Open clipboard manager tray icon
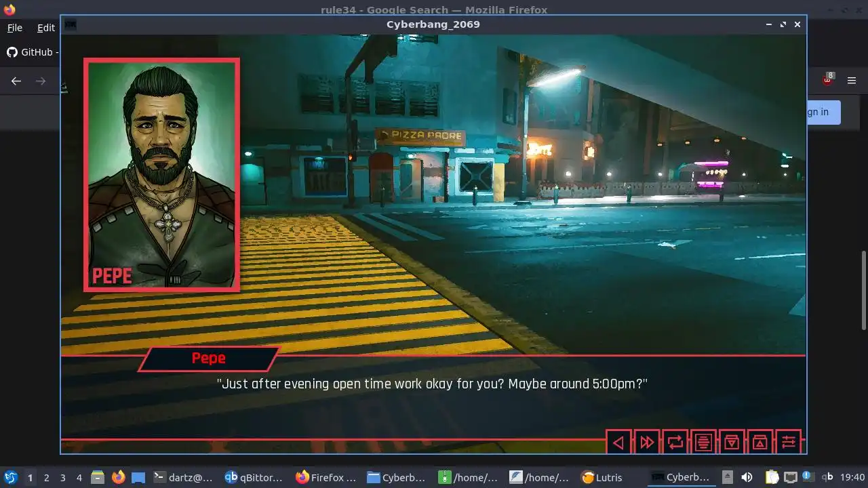 (x=772, y=477)
